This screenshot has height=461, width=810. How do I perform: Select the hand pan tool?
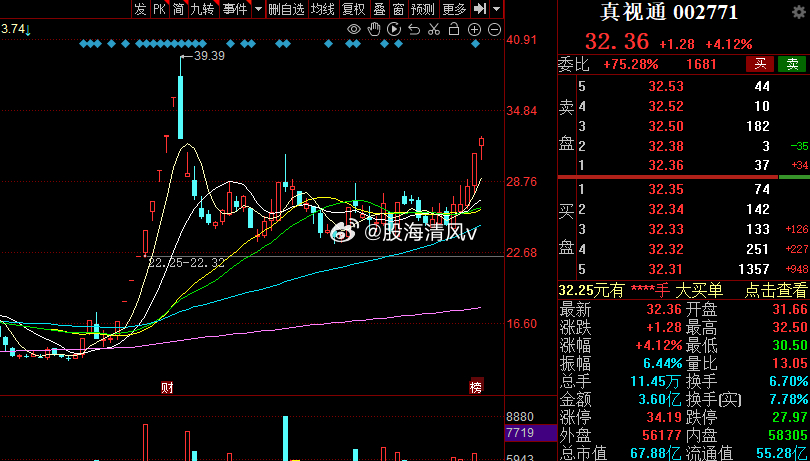[373, 30]
